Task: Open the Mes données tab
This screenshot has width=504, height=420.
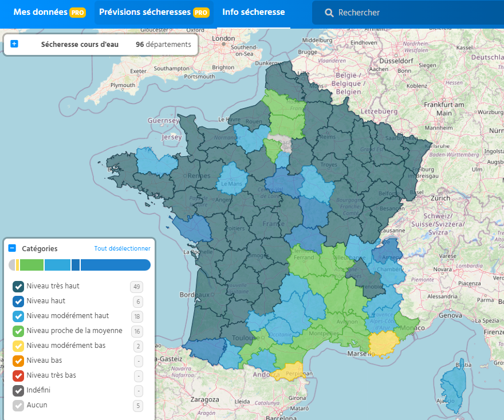Action: pos(49,12)
